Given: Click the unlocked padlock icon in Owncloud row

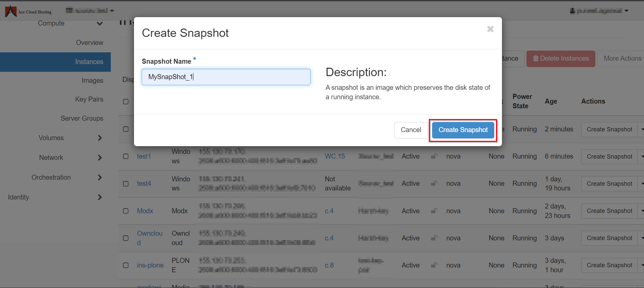Looking at the screenshot, I should coord(434,238).
